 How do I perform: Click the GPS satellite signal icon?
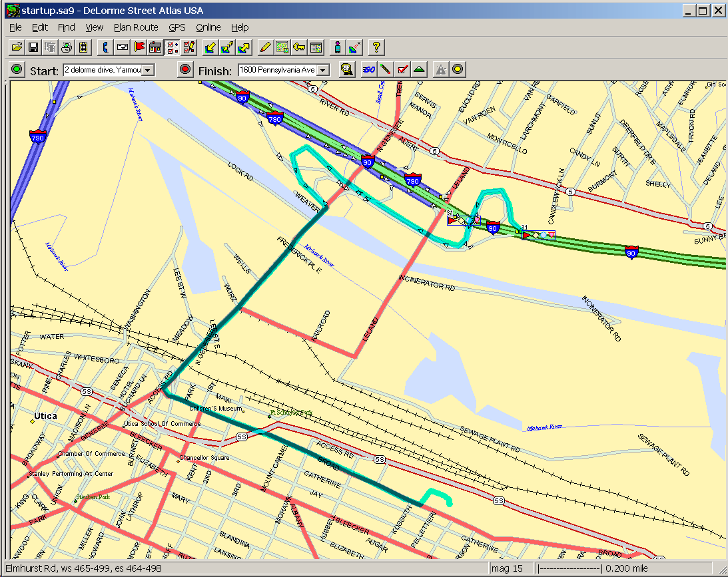click(355, 47)
